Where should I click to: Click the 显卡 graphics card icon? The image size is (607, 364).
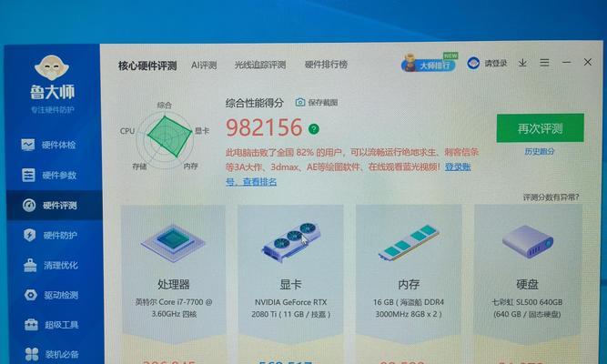point(291,242)
